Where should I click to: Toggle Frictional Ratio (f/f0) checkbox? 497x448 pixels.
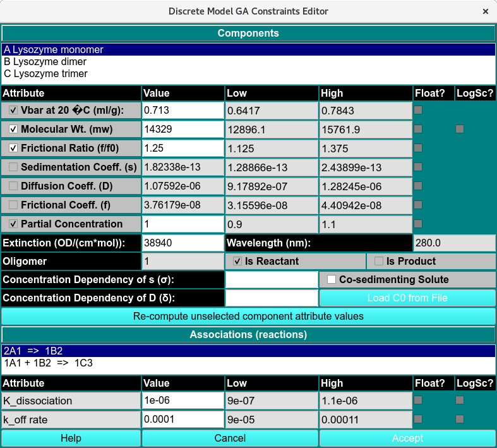pos(13,148)
